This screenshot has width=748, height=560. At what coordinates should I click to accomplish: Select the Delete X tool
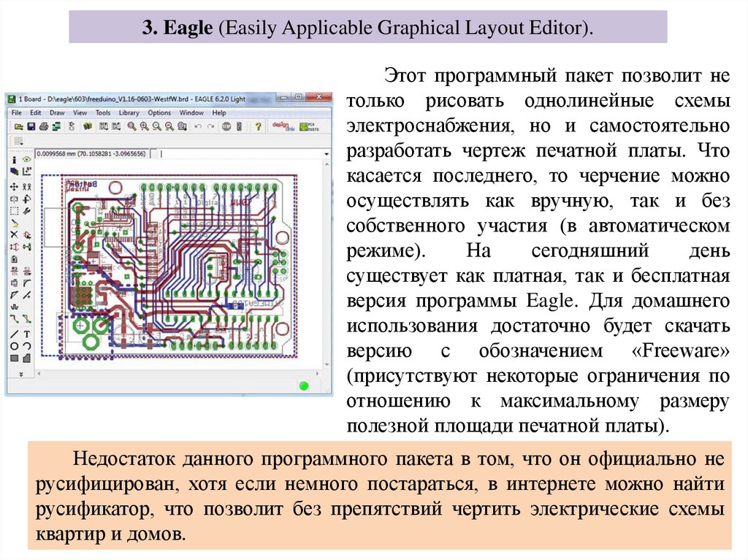point(14,234)
